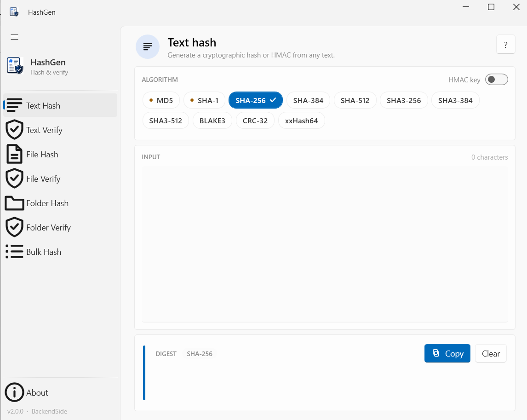This screenshot has height=420, width=527.
Task: Maximize the HashGen window
Action: click(491, 7)
